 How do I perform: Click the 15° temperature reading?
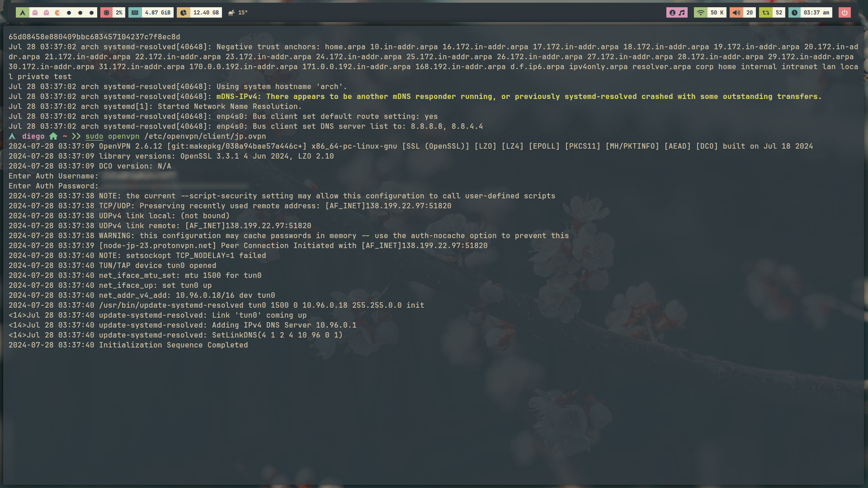[x=243, y=13]
